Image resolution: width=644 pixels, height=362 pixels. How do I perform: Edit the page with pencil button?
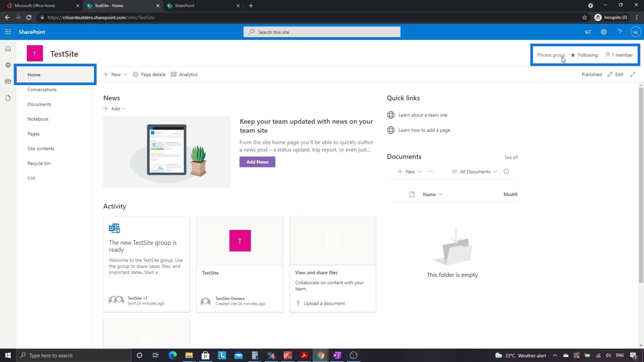point(615,74)
